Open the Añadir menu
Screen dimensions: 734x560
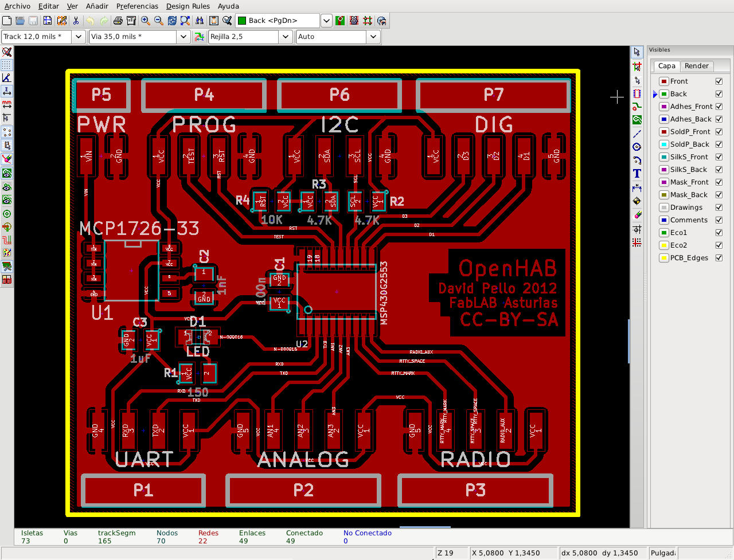coord(97,6)
